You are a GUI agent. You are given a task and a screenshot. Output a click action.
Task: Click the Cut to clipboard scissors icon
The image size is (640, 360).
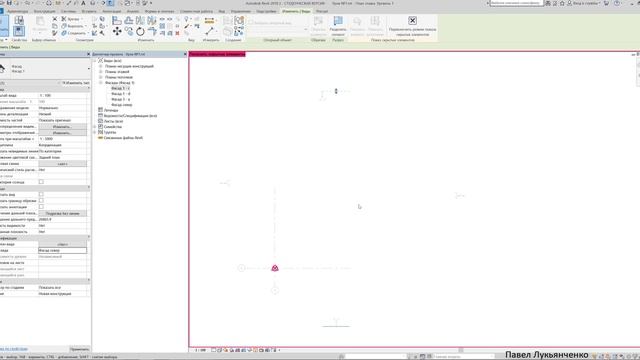click(x=55, y=19)
